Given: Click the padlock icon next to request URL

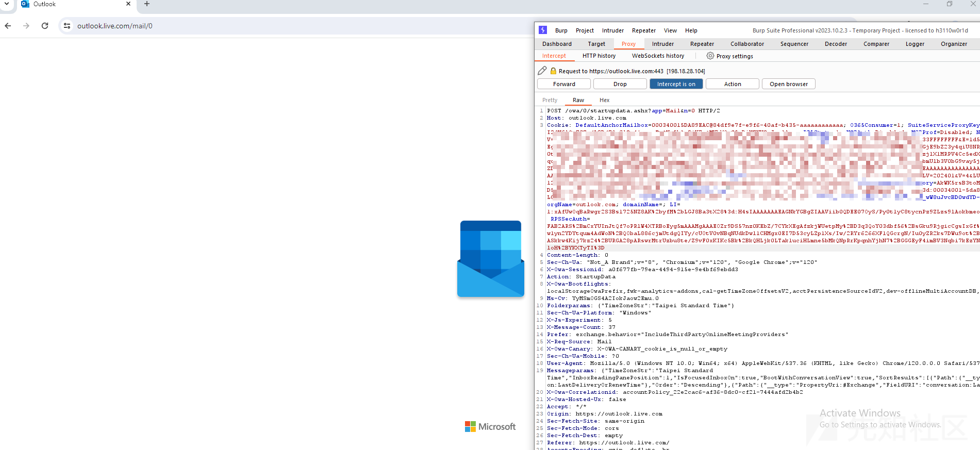Looking at the screenshot, I should [553, 71].
